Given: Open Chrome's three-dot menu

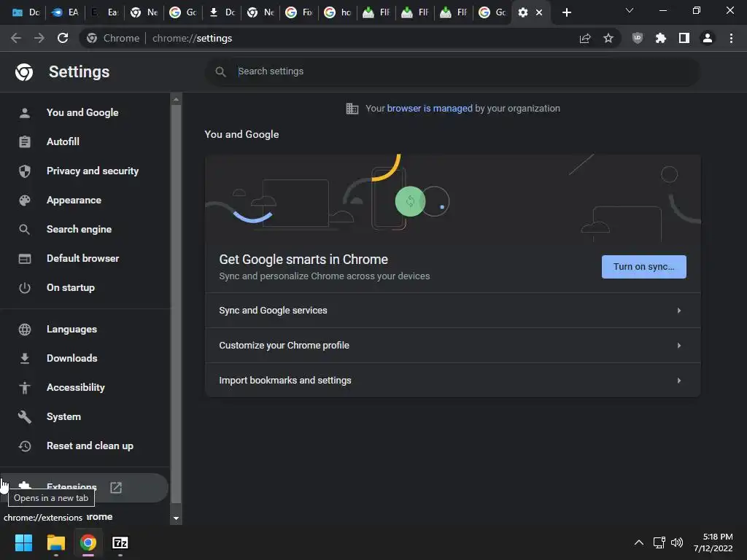Looking at the screenshot, I should pos(731,38).
